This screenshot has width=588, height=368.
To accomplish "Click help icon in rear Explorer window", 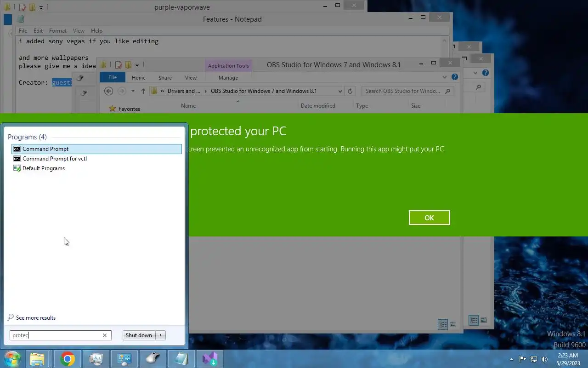I will 486,73.
